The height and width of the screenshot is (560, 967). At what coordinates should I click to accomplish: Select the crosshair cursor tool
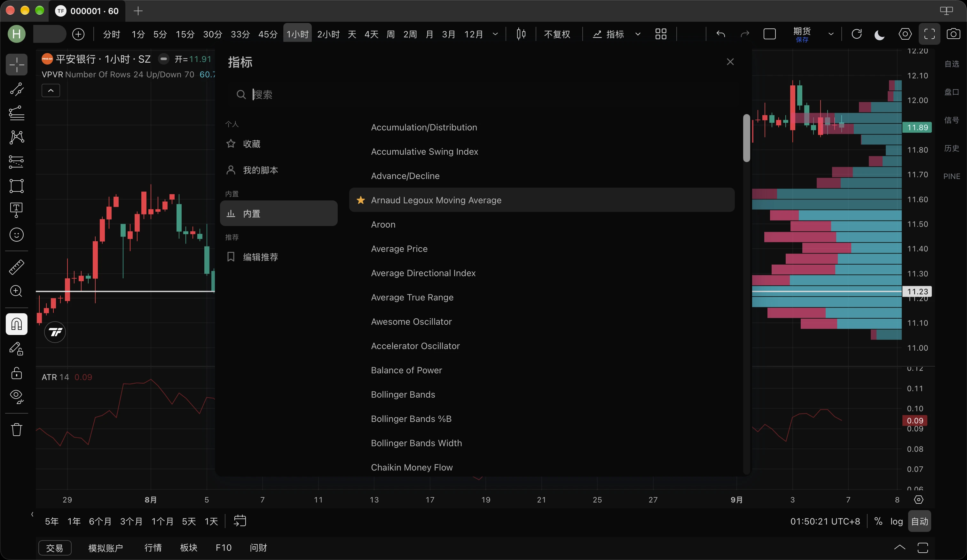(x=17, y=65)
